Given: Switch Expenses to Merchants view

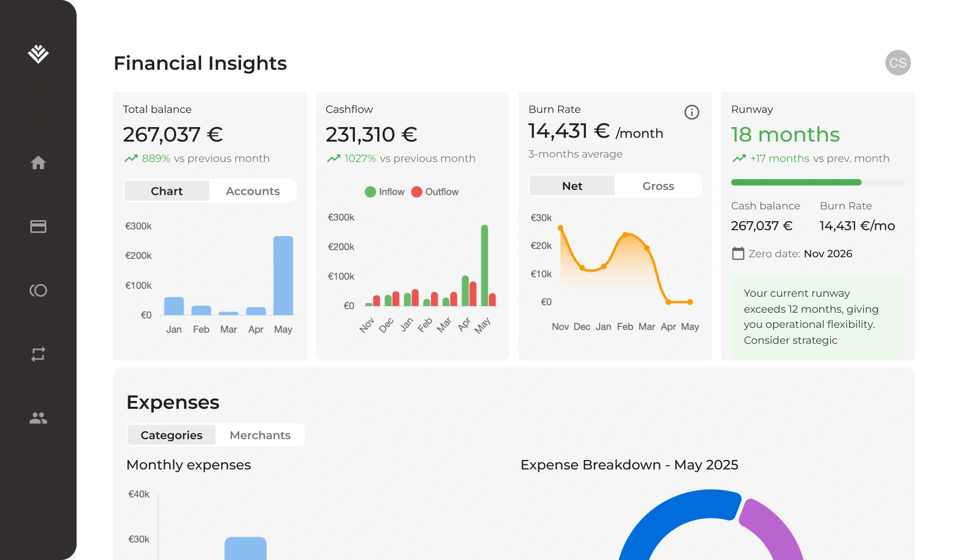Looking at the screenshot, I should click(x=260, y=434).
